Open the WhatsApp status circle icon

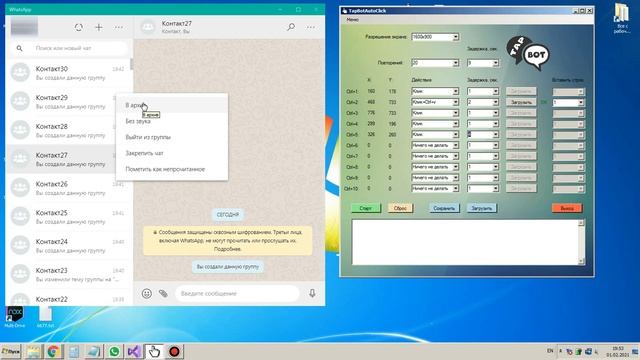(79, 27)
